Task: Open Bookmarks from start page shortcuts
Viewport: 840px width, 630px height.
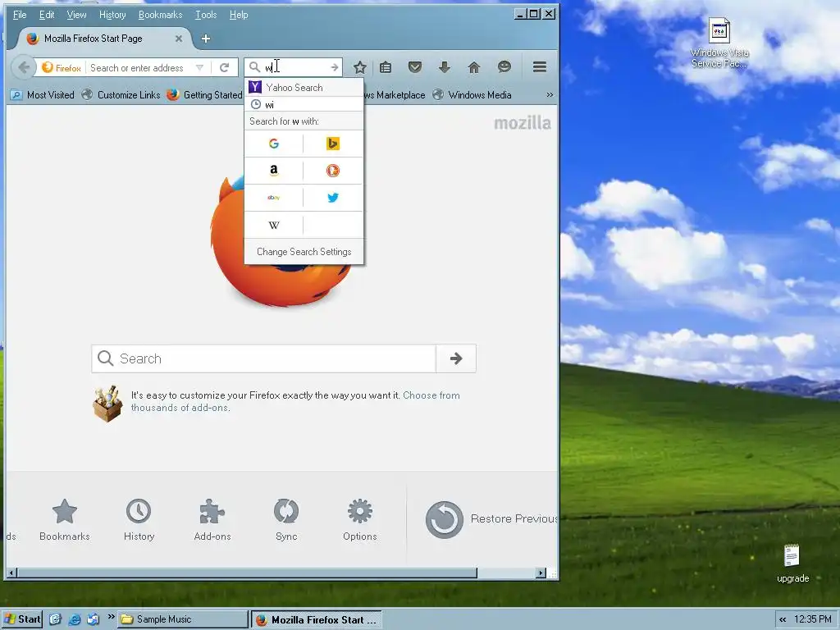Action: click(x=65, y=519)
